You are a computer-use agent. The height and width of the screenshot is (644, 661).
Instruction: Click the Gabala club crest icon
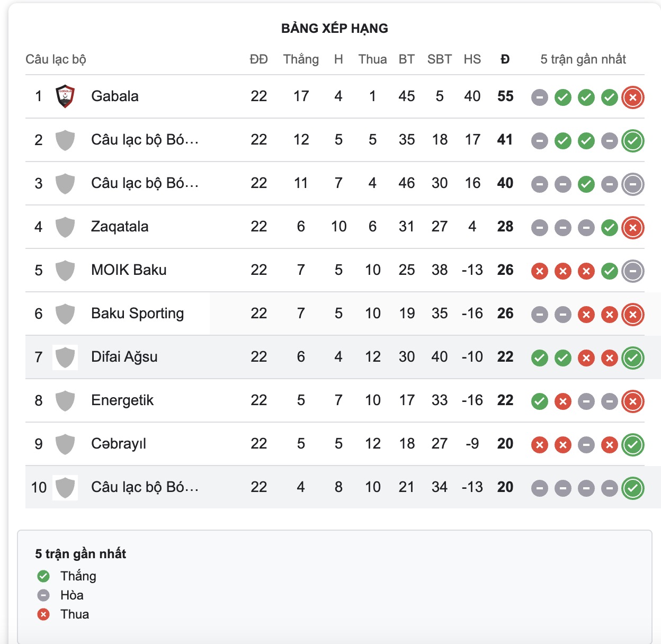tap(65, 96)
